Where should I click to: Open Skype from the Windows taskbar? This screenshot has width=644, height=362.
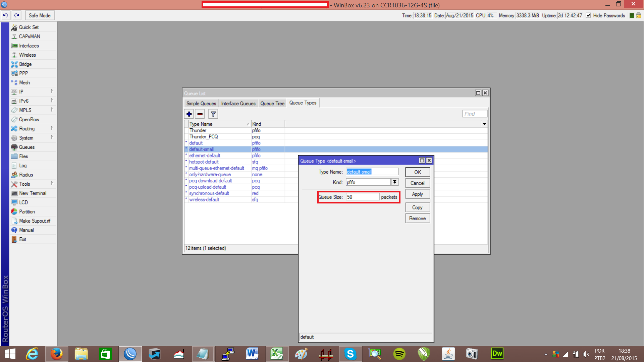tap(350, 354)
